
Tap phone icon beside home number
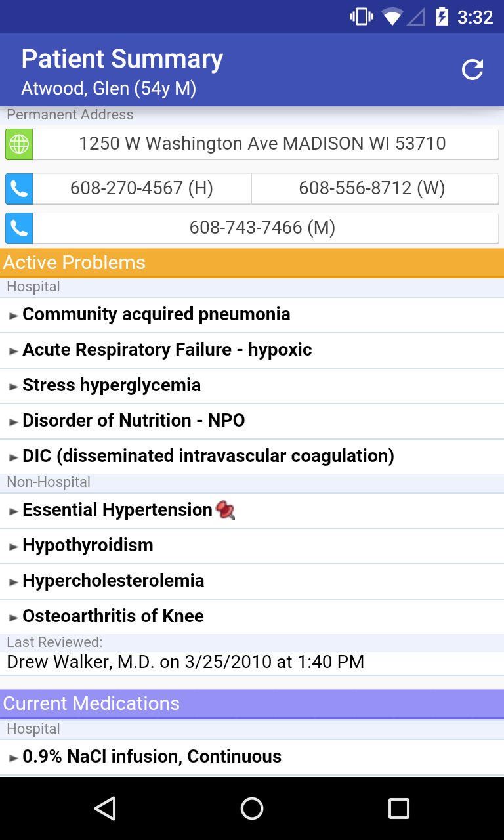click(x=19, y=189)
